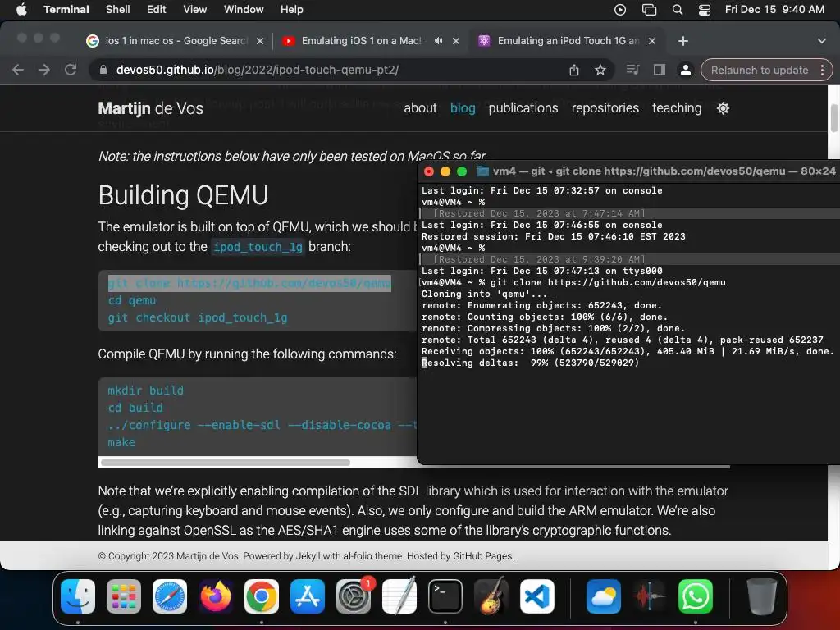Open the Help menu
Image resolution: width=840 pixels, height=630 pixels.
291,9
